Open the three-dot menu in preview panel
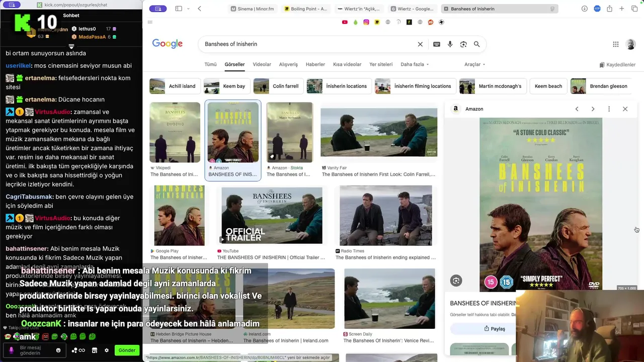 [x=609, y=109]
